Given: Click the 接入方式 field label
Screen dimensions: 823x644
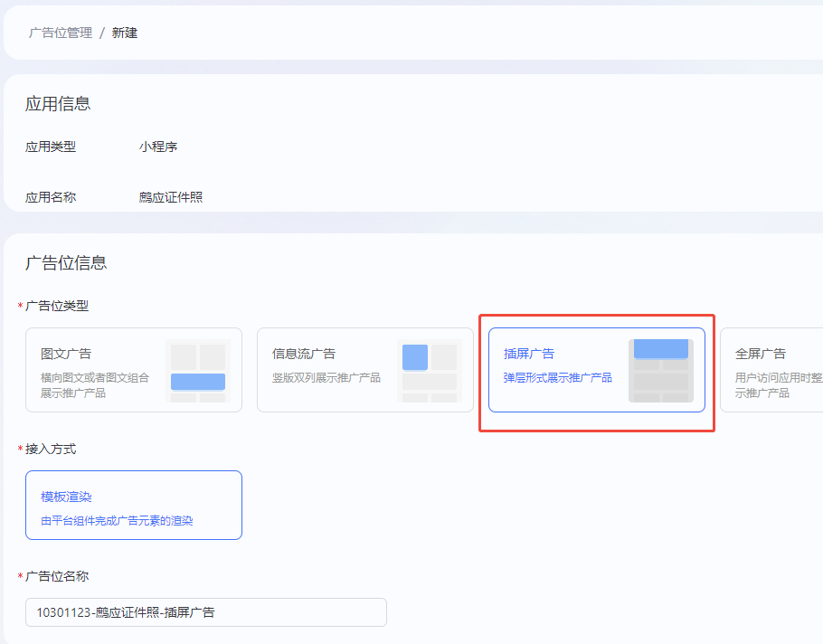Looking at the screenshot, I should click(51, 449).
